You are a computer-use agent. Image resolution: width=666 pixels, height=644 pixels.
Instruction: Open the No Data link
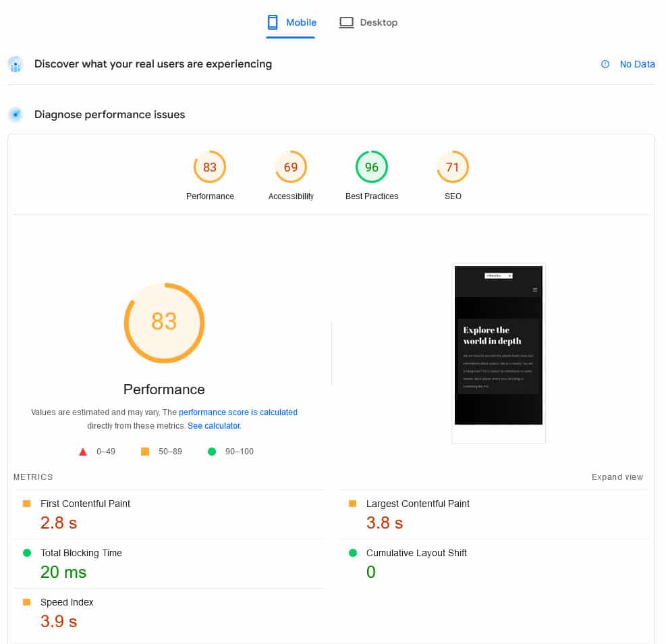point(637,64)
